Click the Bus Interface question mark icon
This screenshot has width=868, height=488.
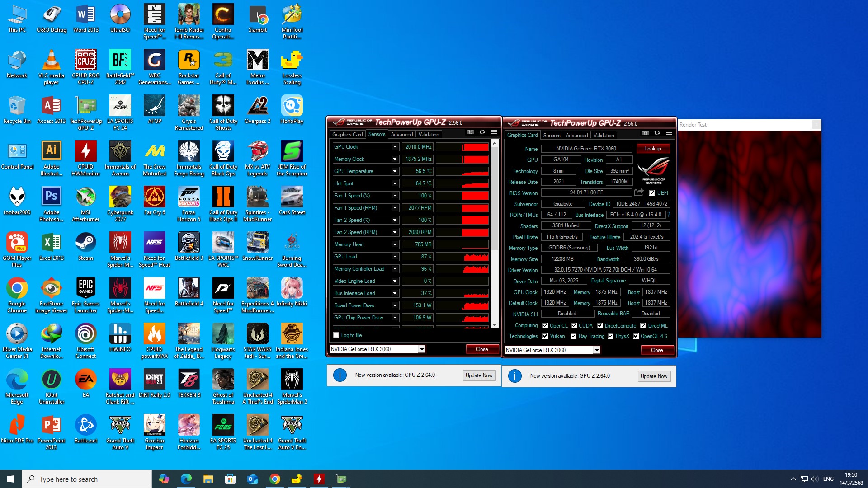click(669, 215)
